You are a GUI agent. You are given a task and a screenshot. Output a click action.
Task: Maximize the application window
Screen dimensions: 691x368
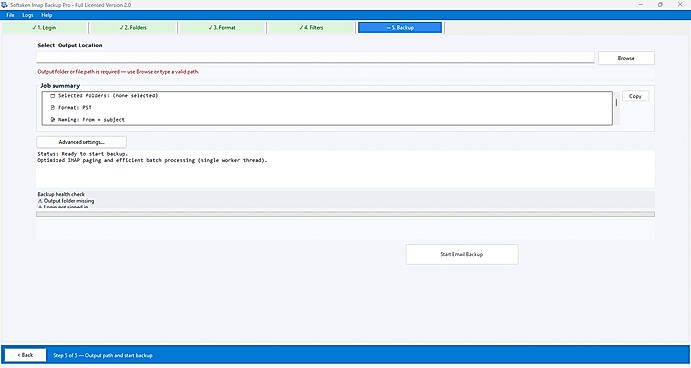[x=660, y=5]
